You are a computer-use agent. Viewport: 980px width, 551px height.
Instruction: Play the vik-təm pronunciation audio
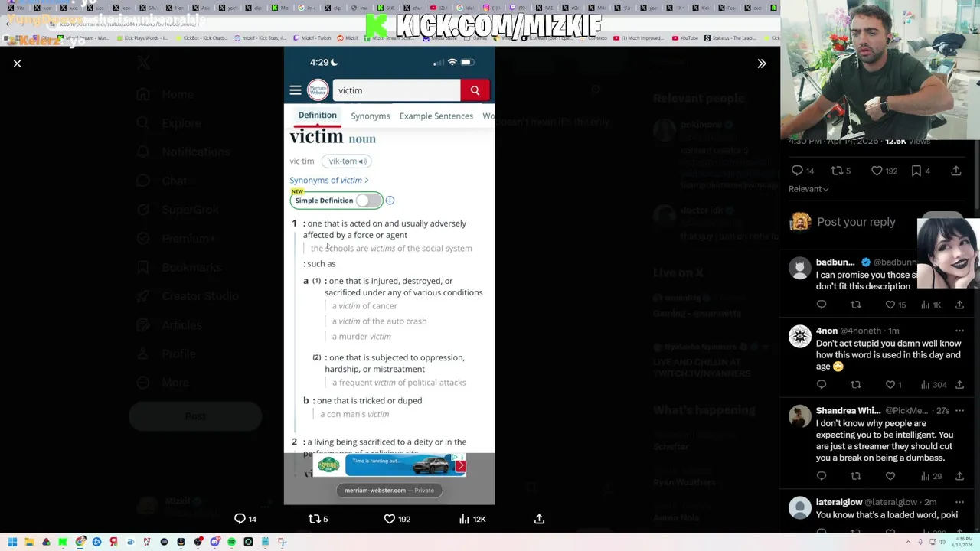pos(347,161)
